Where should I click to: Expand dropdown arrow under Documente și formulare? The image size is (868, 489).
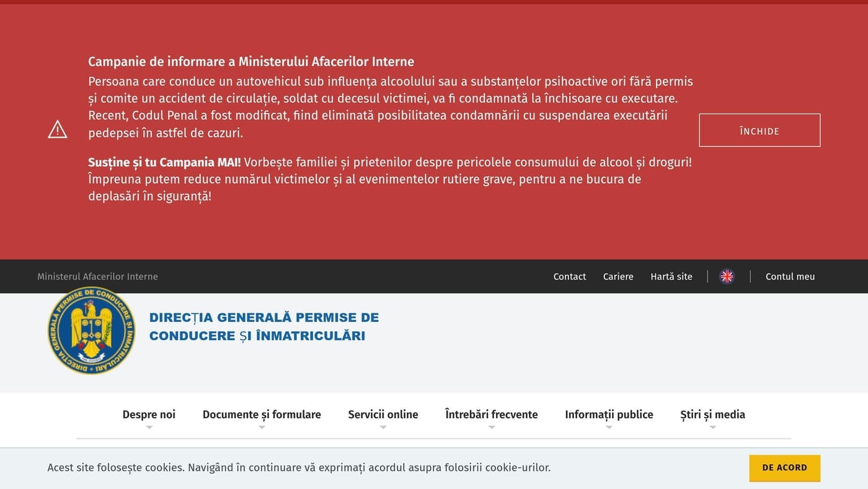click(x=262, y=428)
